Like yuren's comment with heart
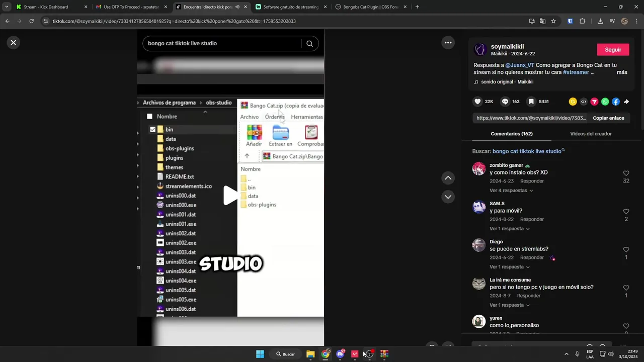 pos(626,326)
